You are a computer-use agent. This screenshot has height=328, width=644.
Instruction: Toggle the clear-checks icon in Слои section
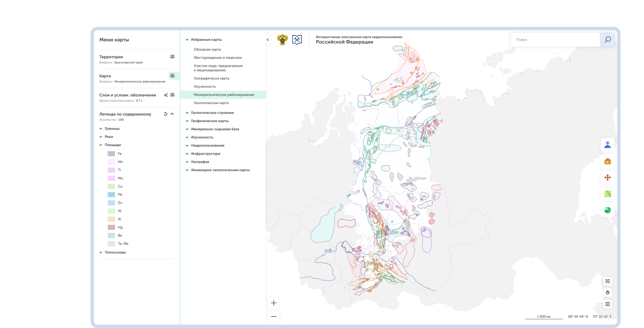pyautogui.click(x=166, y=95)
